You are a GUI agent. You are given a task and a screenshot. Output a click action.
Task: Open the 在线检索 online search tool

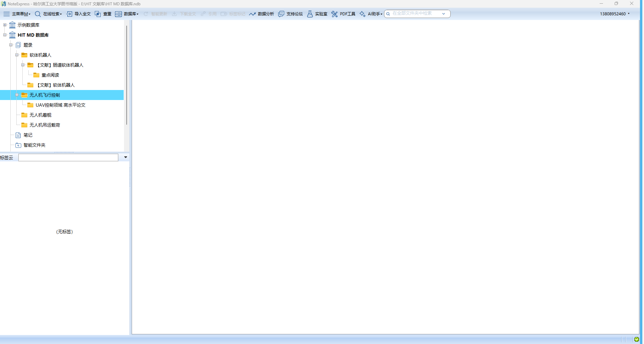(48, 14)
